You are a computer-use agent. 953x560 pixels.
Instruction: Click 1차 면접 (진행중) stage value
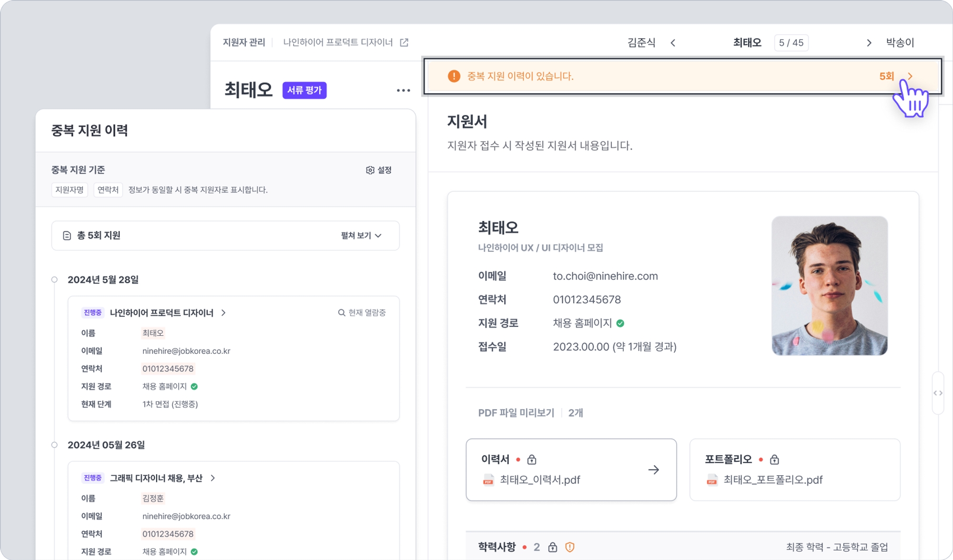click(170, 404)
